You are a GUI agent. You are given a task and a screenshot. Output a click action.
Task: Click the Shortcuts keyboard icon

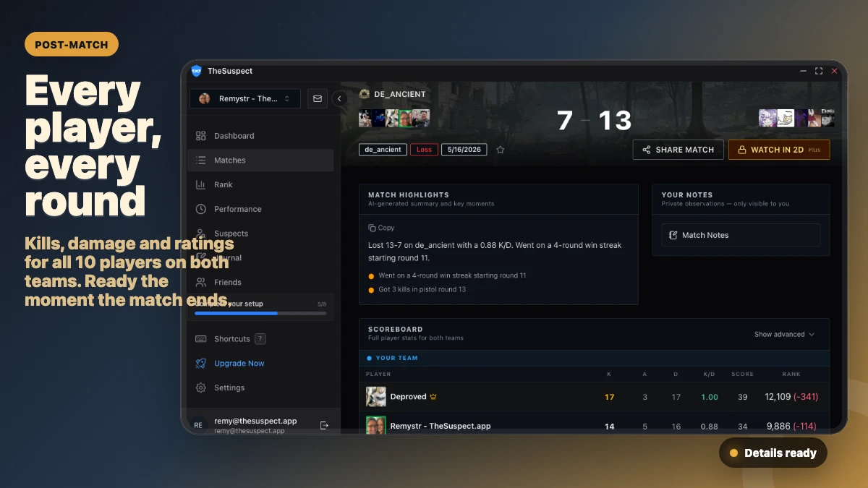(x=201, y=339)
